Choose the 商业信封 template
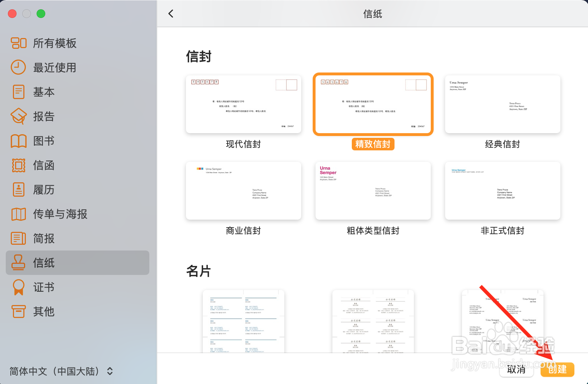Image resolution: width=588 pixels, height=384 pixels. 243,191
